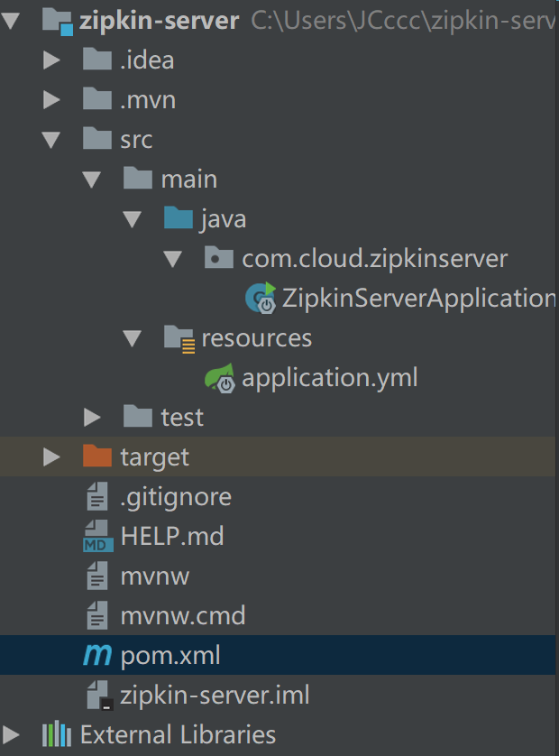Expand the .mvn folder arrow
The image size is (559, 756).
51,100
